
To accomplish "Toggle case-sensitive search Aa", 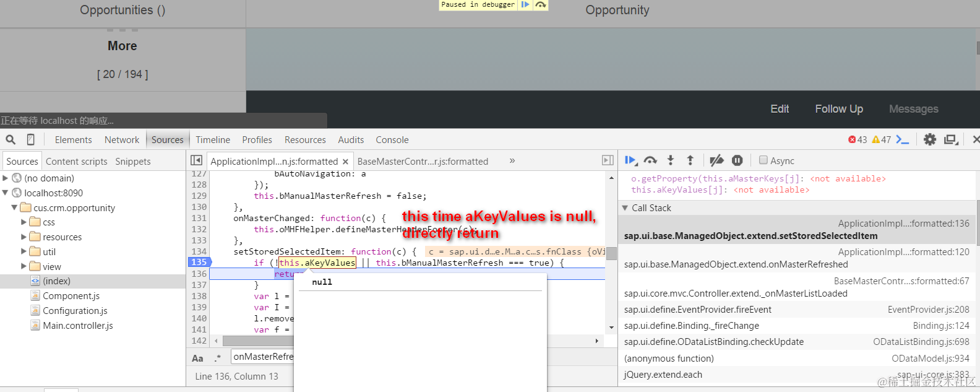I will (x=197, y=358).
